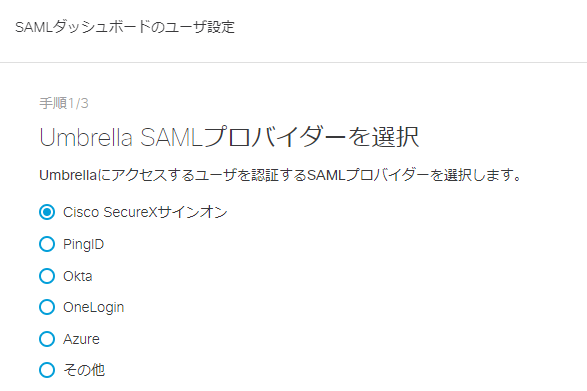
Task: Choose the PingID radio button
Action: point(47,244)
